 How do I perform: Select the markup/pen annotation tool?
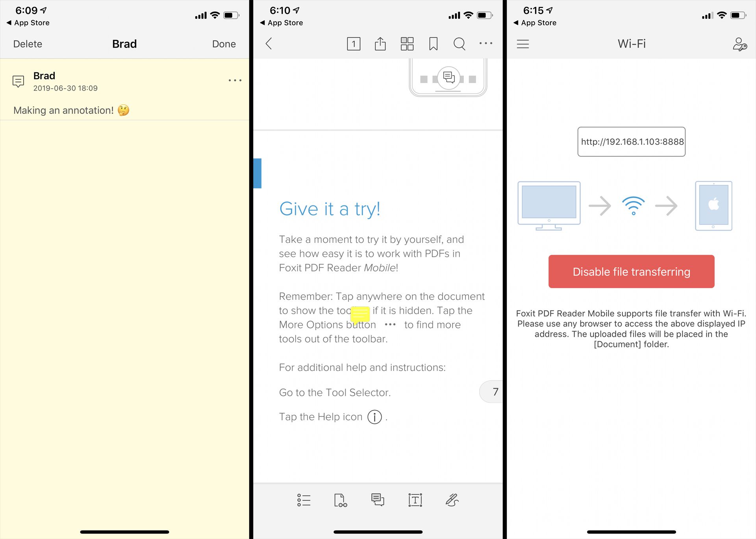(452, 500)
